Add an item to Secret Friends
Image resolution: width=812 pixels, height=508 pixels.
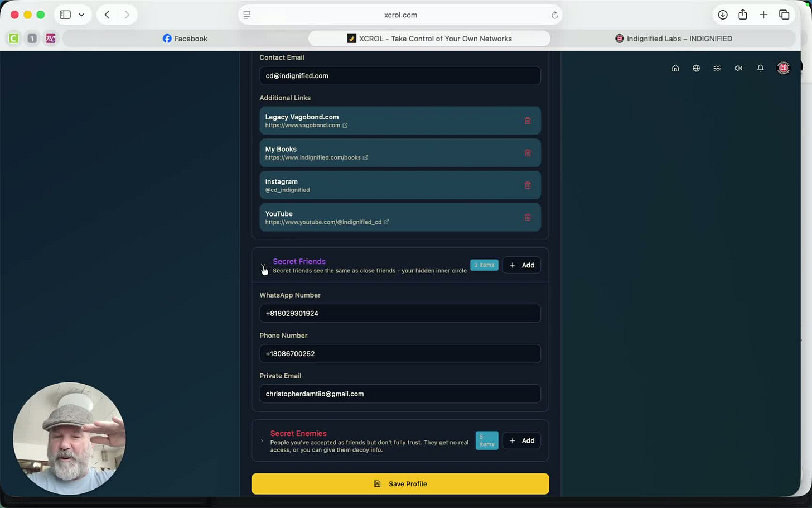click(521, 265)
